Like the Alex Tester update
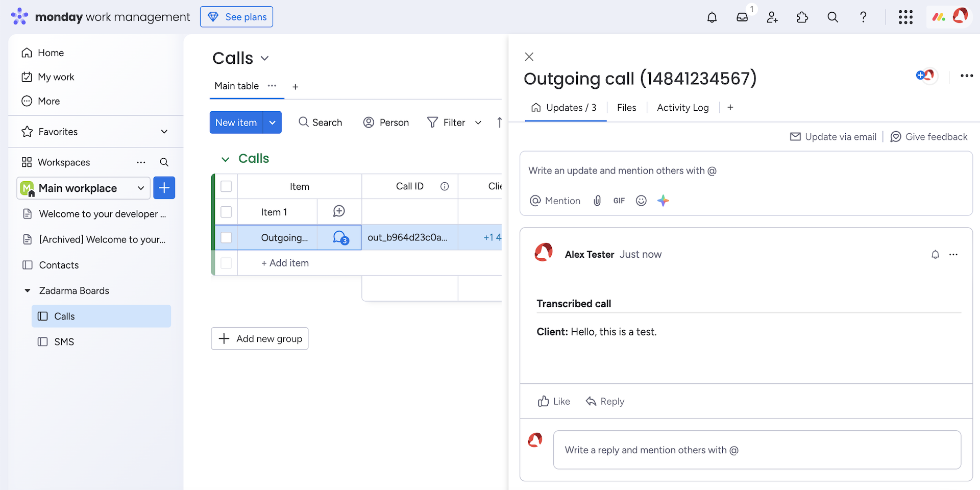This screenshot has width=980, height=490. coord(554,401)
